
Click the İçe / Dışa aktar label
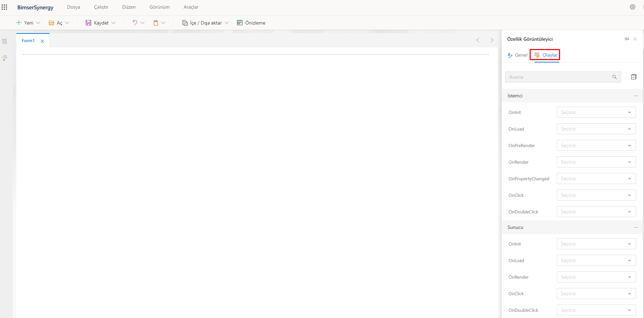(x=206, y=23)
